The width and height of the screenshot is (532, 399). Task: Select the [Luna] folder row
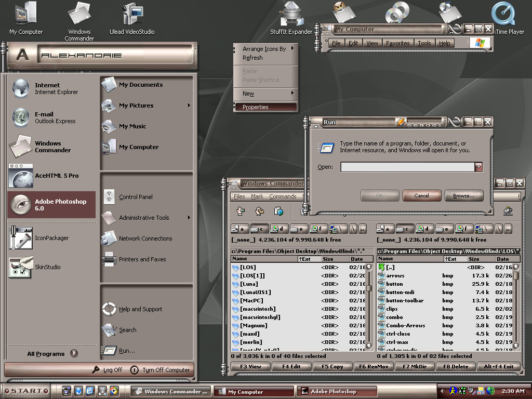point(299,284)
